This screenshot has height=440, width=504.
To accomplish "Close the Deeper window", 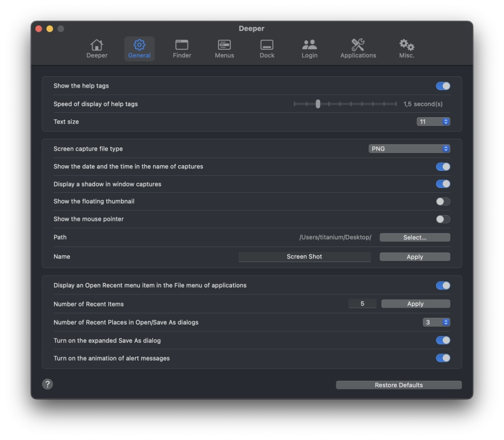I will 39,29.
